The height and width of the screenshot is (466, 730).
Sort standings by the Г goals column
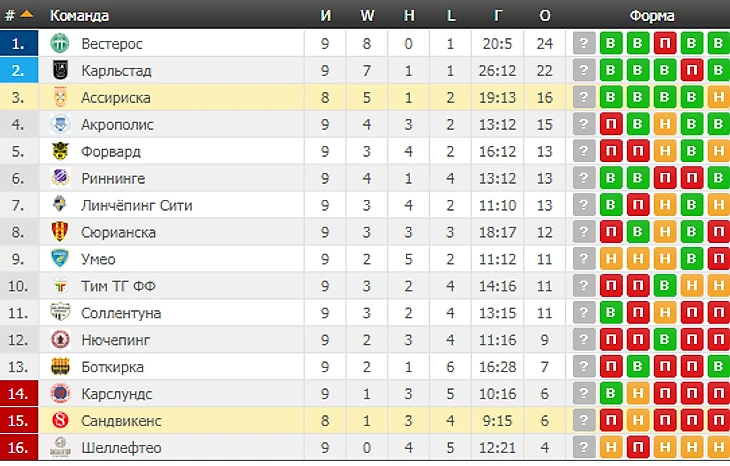tap(497, 16)
